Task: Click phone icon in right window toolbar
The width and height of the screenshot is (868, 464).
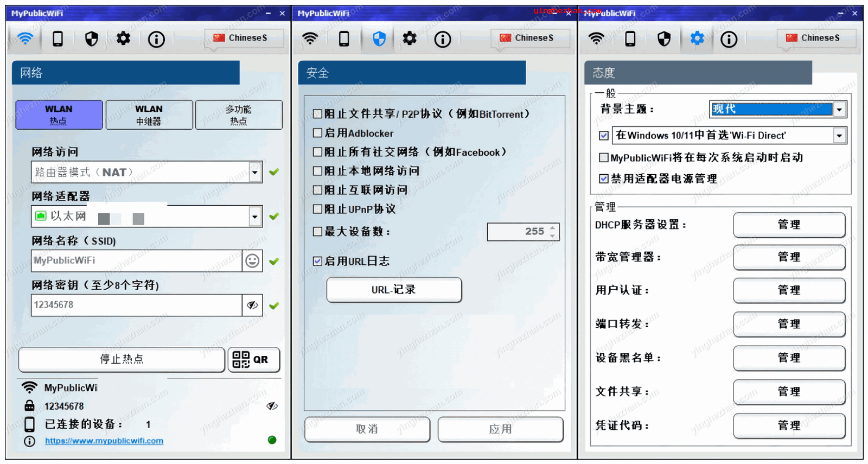Action: (x=630, y=39)
